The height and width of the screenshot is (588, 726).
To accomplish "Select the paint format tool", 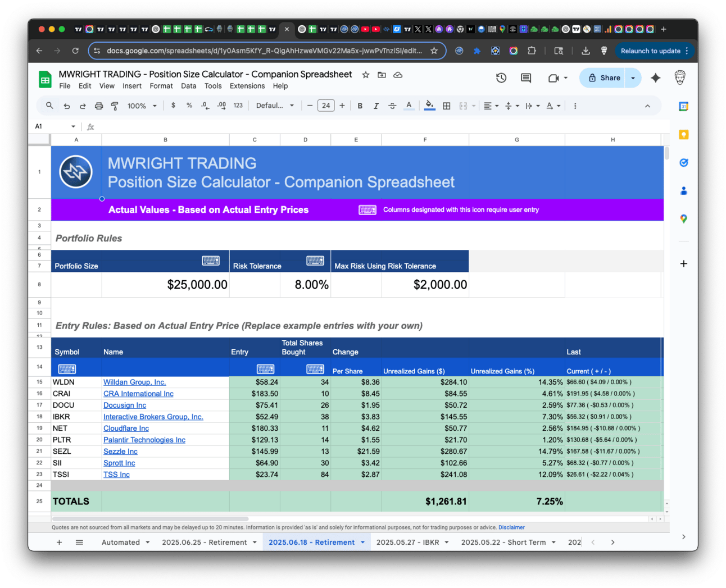I will [x=115, y=106].
